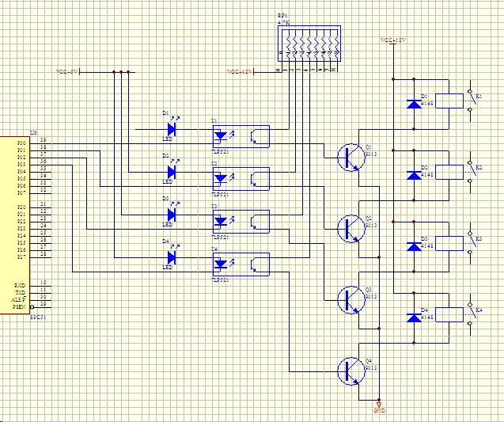Select transistor Q4 at the bottom
The width and height of the screenshot is (504, 422).
[349, 370]
